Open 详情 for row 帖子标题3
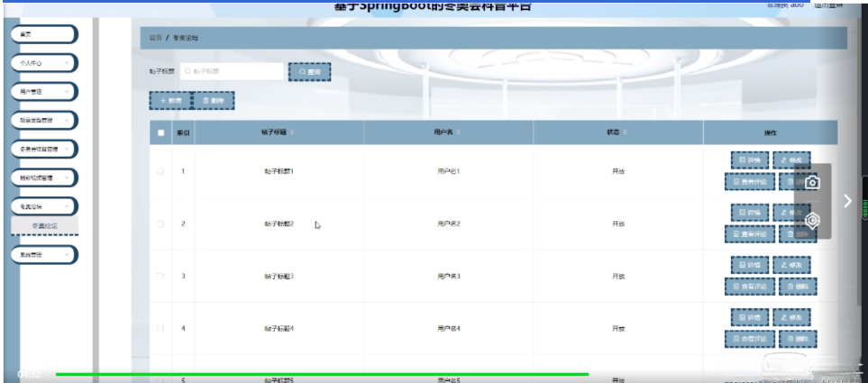The height and width of the screenshot is (383, 868). click(750, 265)
